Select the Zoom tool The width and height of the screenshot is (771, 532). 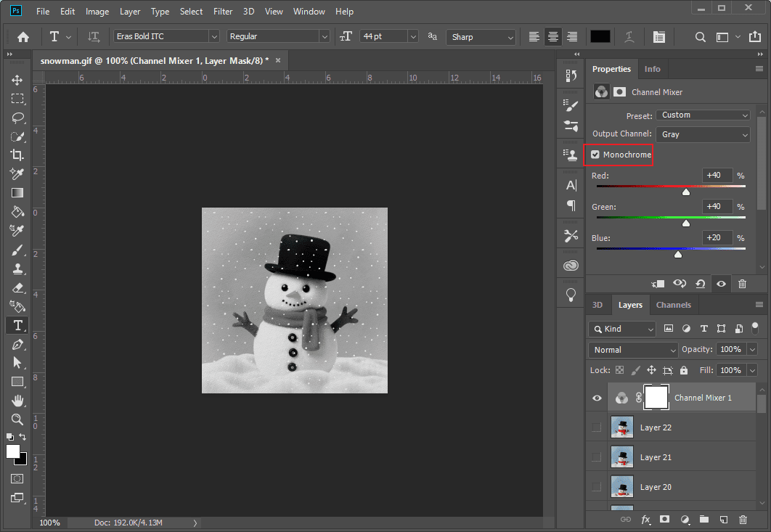click(17, 420)
